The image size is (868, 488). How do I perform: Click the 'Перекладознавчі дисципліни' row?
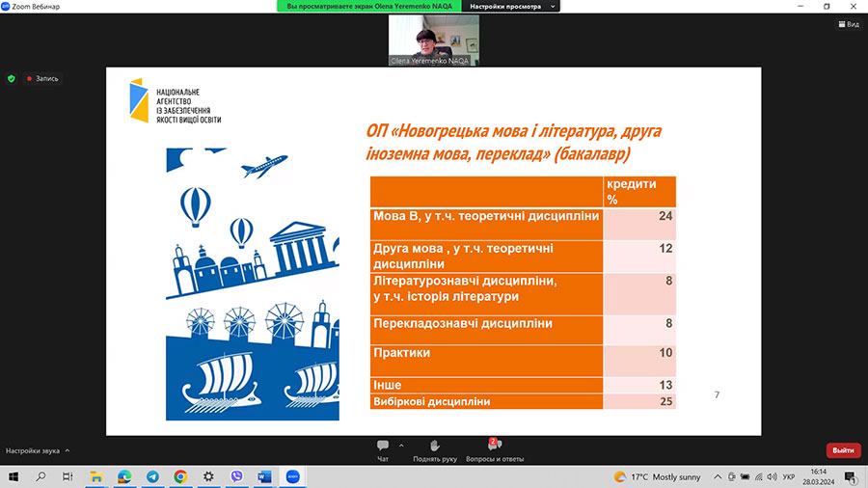click(x=523, y=330)
